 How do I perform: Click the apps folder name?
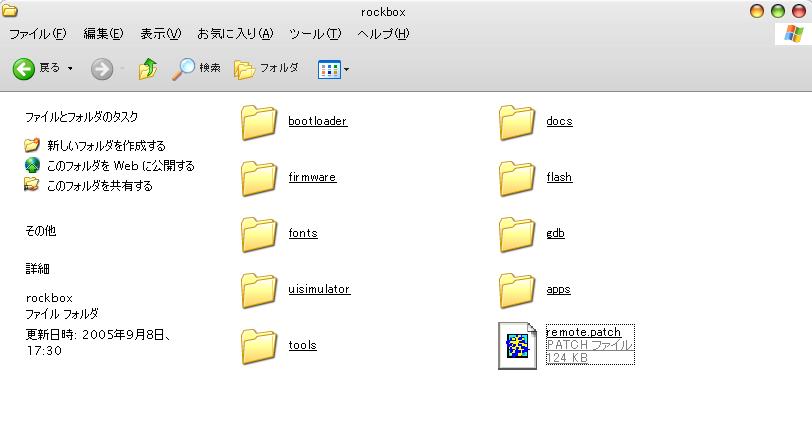click(x=558, y=289)
